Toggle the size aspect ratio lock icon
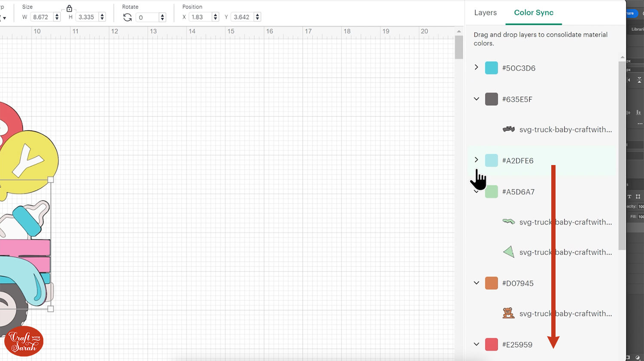Screen dimensions: 644x361 [x=69, y=8]
